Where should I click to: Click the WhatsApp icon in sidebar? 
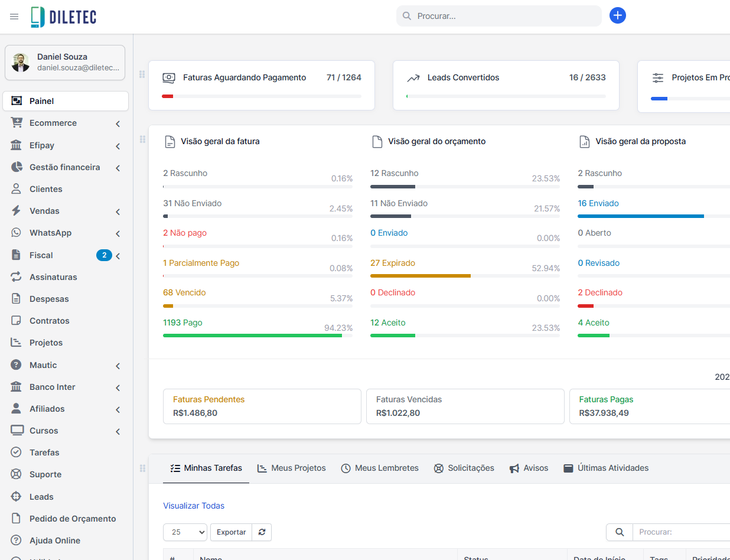[x=17, y=233]
